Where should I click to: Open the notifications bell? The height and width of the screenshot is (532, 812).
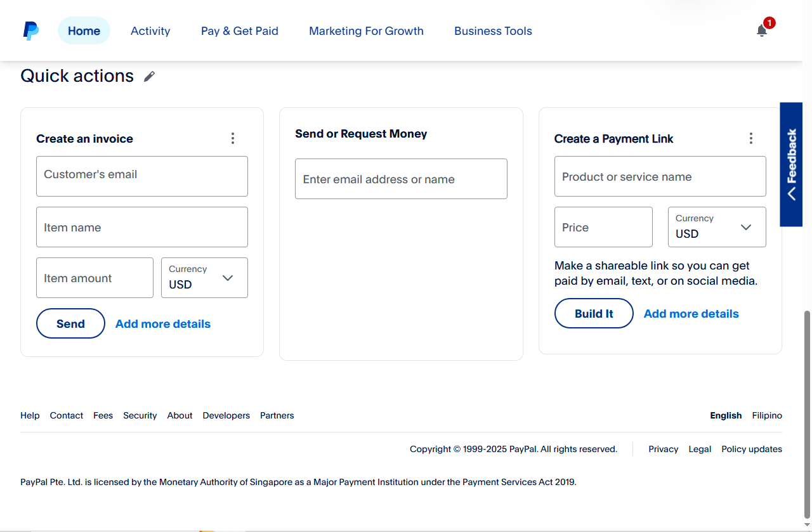point(762,30)
